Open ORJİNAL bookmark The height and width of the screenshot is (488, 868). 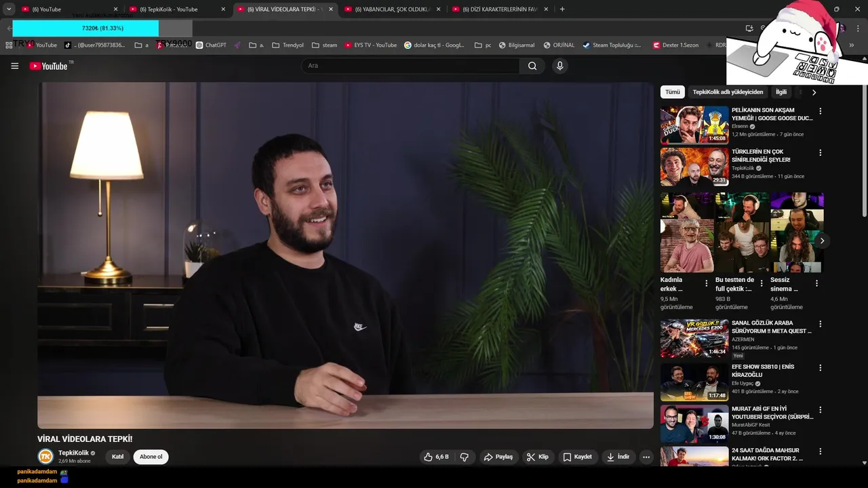click(x=559, y=45)
